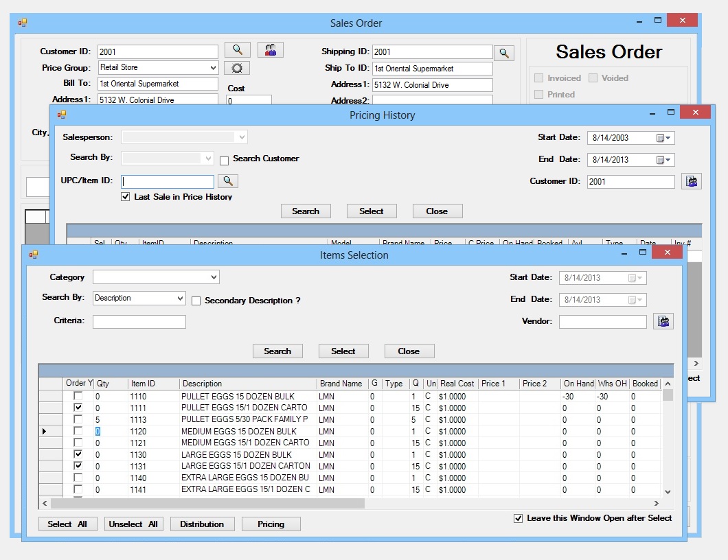Click the items grid scroll right arrow

click(x=656, y=504)
